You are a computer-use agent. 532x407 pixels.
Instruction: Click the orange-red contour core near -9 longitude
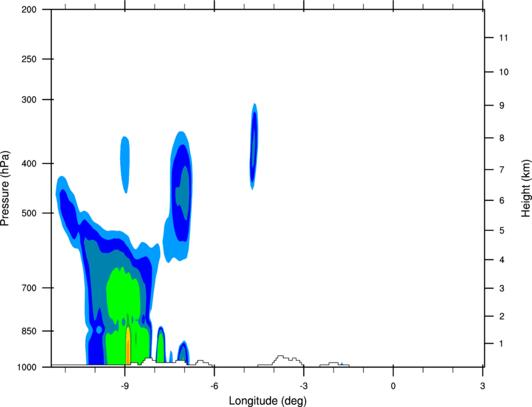click(128, 346)
